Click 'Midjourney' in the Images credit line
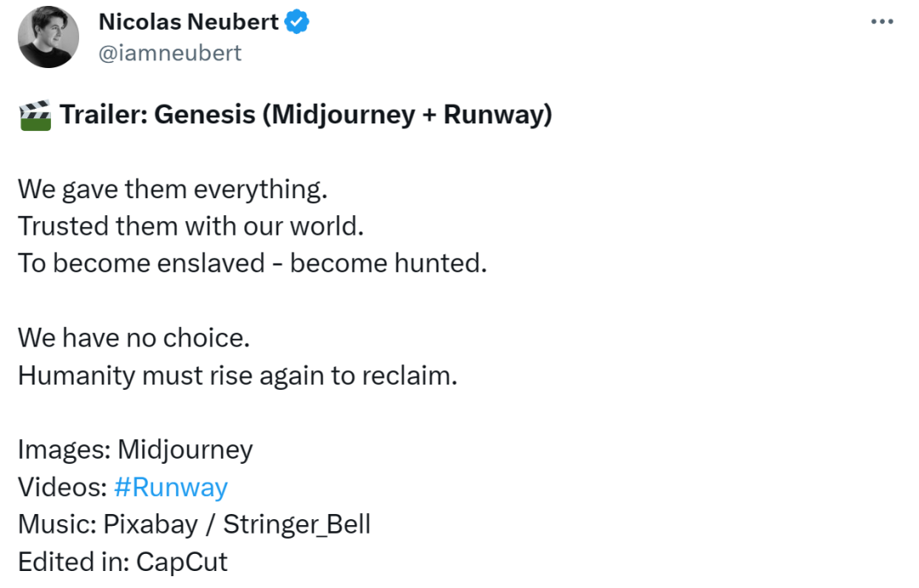The height and width of the screenshot is (588, 919). click(186, 450)
